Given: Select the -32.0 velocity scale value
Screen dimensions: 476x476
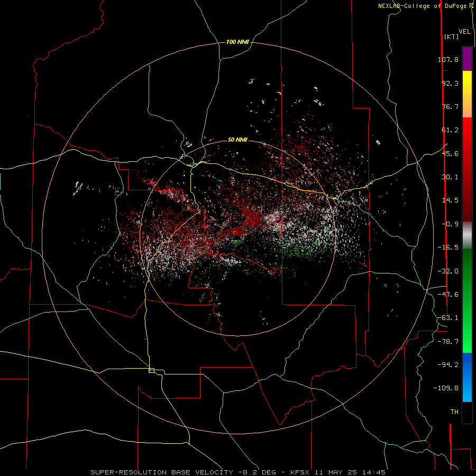Looking at the screenshot, I should click(x=448, y=271).
